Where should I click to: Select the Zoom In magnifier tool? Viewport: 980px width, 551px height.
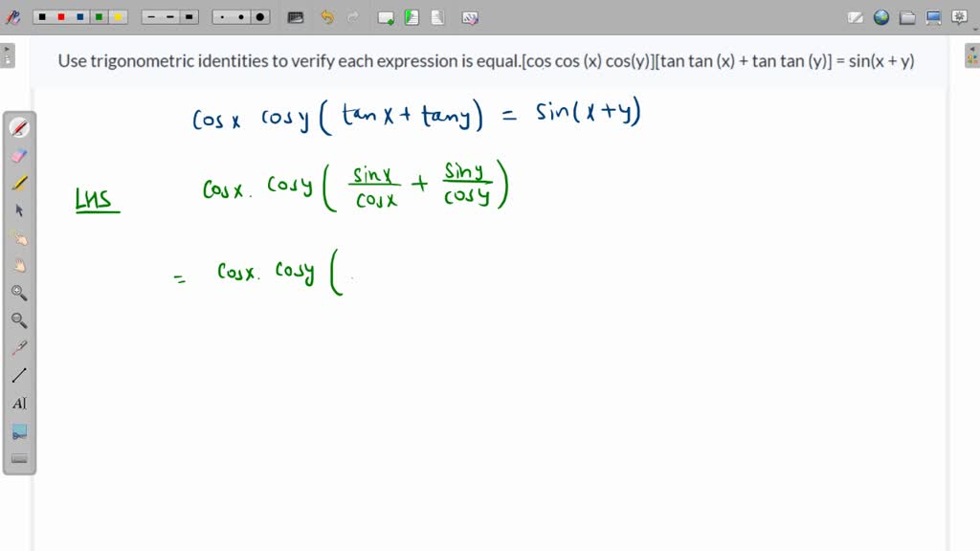pyautogui.click(x=19, y=293)
